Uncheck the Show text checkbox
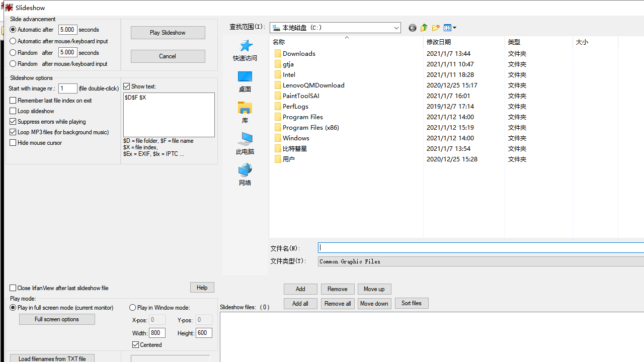This screenshot has height=362, width=644. click(x=127, y=86)
